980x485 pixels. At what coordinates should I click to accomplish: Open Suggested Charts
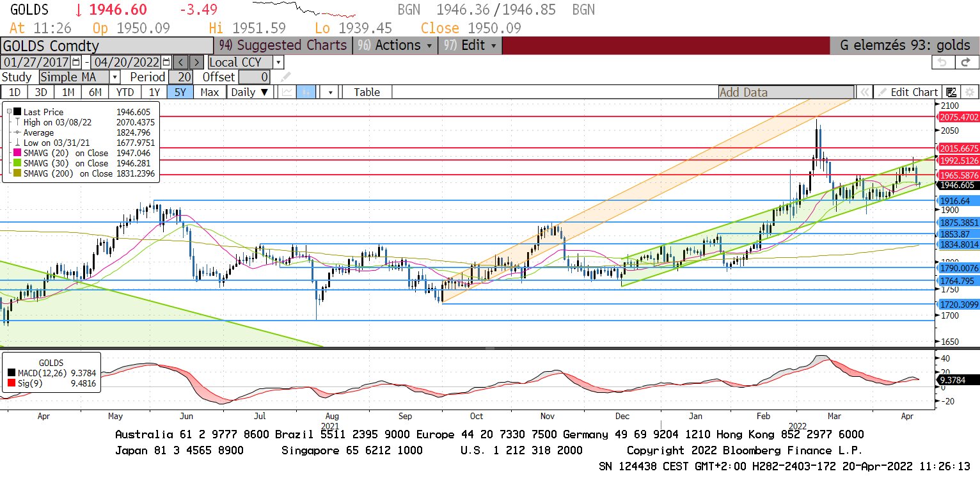283,45
